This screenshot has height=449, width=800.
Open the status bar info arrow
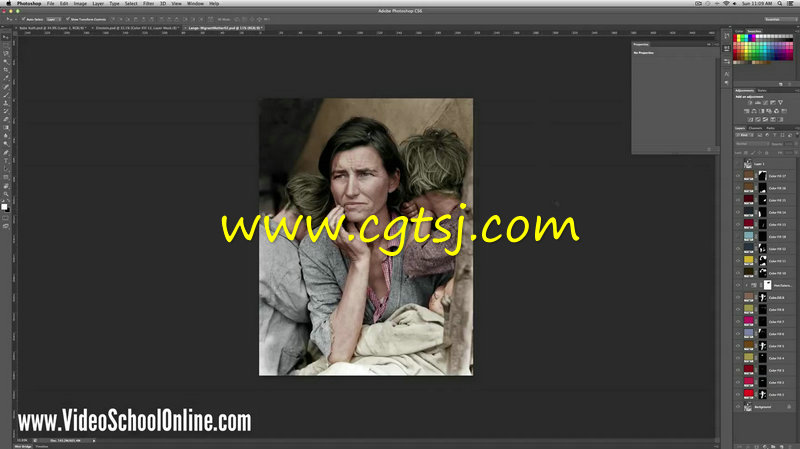pyautogui.click(x=94, y=440)
